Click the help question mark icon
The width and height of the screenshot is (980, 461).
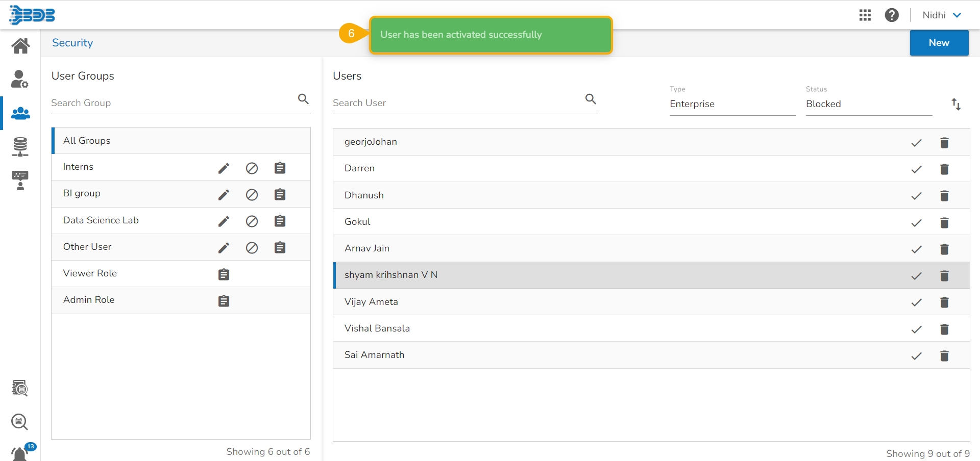(x=892, y=15)
